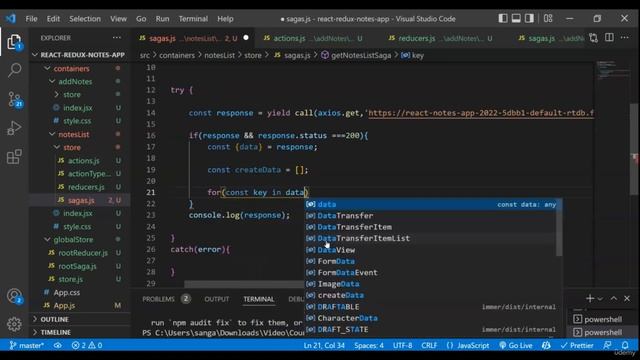
Task: Select createData autocomplete suggestion
Action: tap(431, 295)
